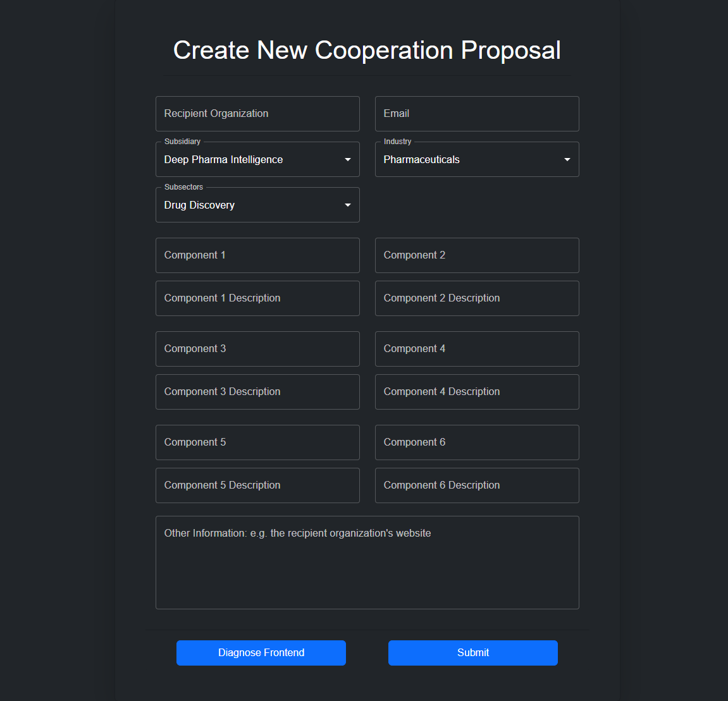Click the Other Information text area
Screen dimensions: 728x701
pos(367,563)
